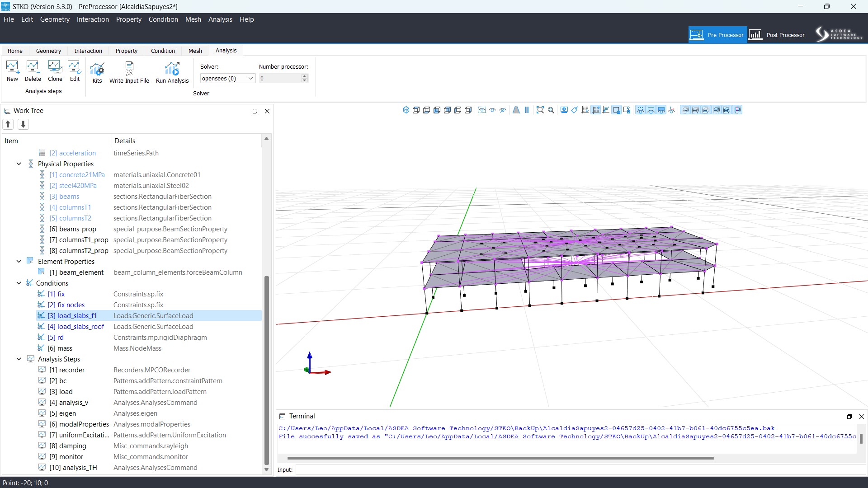Collapse the Physical Properties tree node
The width and height of the screenshot is (868, 488).
(19, 164)
